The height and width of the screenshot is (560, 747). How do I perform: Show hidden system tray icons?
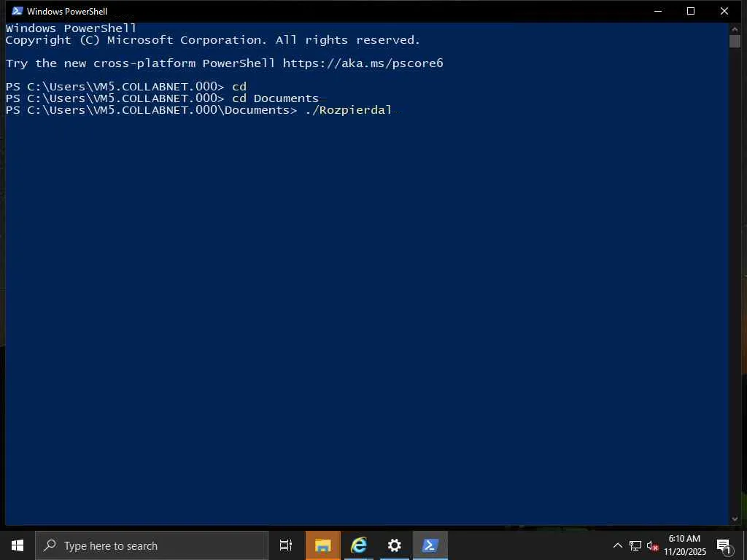[617, 545]
